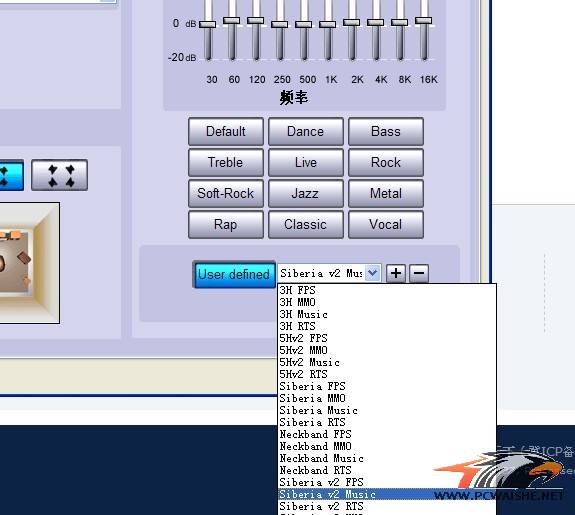Choose the Rap preset button
This screenshot has width=575, height=515.
(226, 224)
